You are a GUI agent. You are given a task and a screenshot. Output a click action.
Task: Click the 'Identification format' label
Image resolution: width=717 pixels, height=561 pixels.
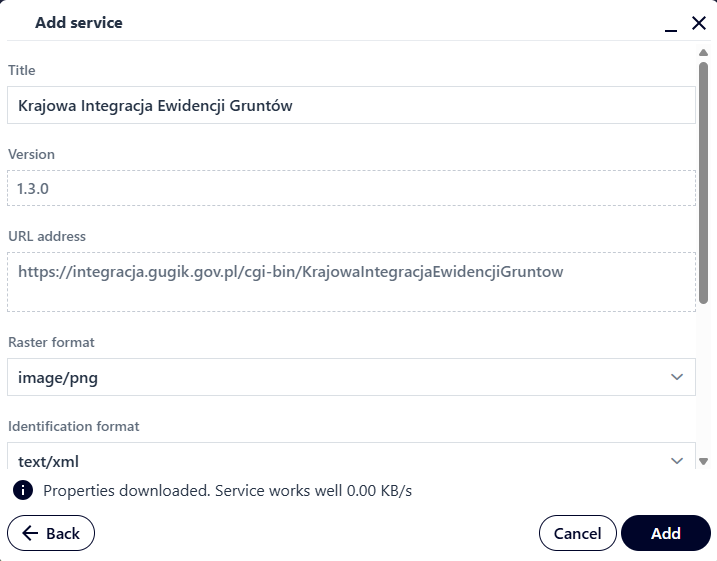tap(74, 426)
